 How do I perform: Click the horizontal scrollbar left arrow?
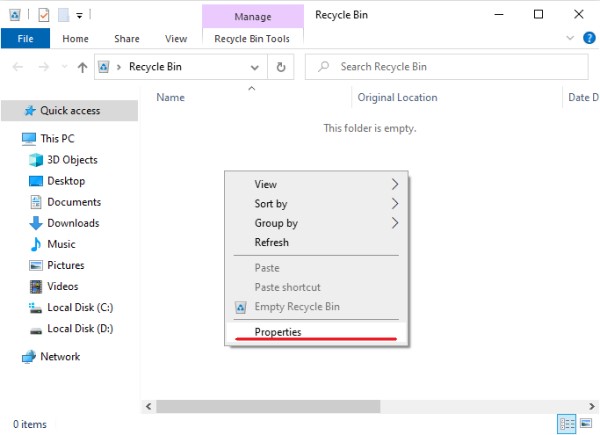click(x=148, y=406)
